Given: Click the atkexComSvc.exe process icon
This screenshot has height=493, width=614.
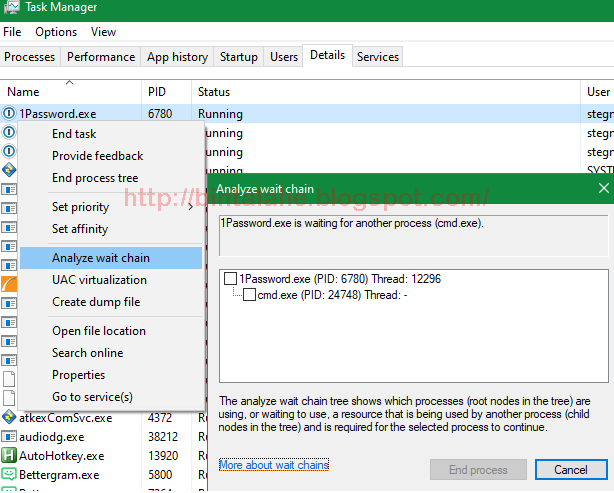Looking at the screenshot, I should pyautogui.click(x=9, y=417).
